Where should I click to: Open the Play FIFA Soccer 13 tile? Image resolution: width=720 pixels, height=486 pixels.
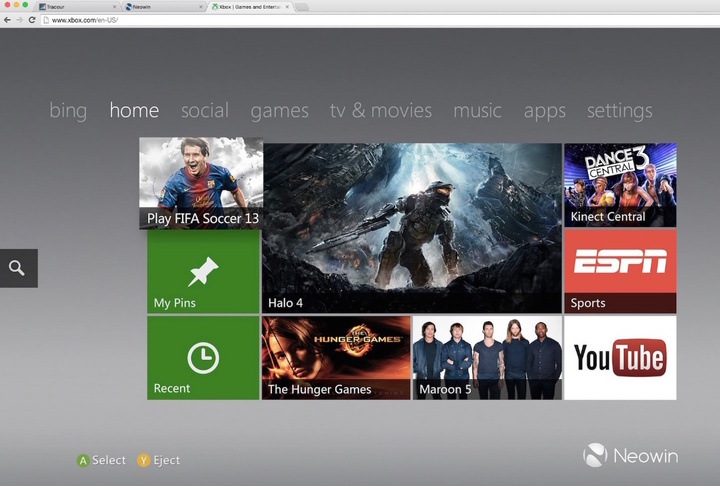201,184
